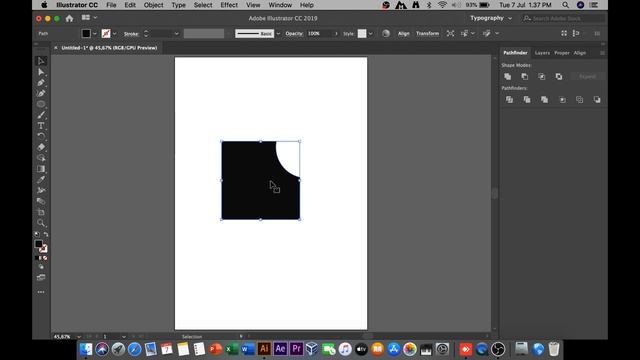The height and width of the screenshot is (360, 640).
Task: Open the stroke color dropdown arrow
Action: tap(115, 33)
